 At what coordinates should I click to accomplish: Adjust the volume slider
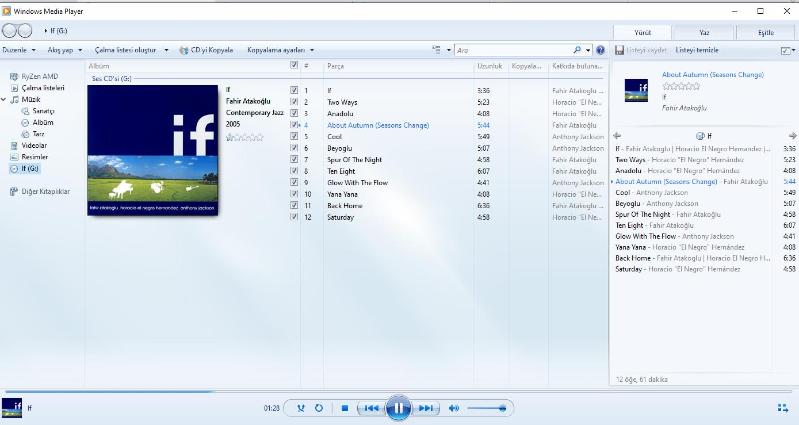pos(486,408)
